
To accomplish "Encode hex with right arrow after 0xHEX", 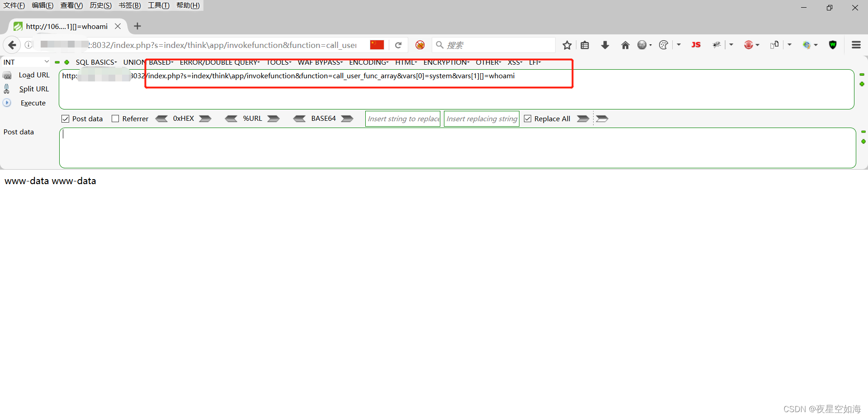I will click(205, 119).
